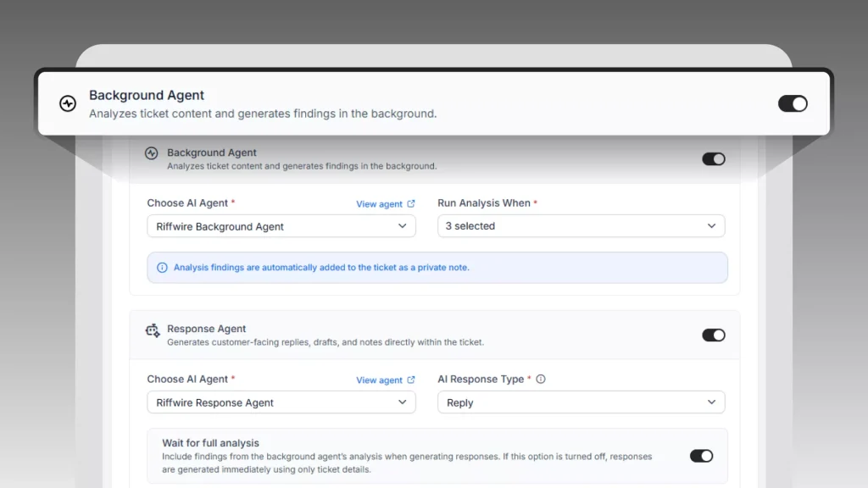Open the AI Response Type Reply dropdown
Image resolution: width=868 pixels, height=488 pixels.
(581, 402)
